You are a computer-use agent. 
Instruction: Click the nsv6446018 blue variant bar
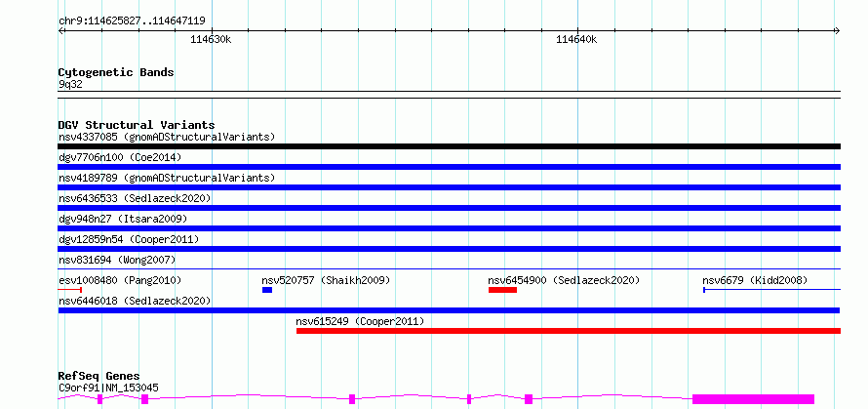click(449, 310)
